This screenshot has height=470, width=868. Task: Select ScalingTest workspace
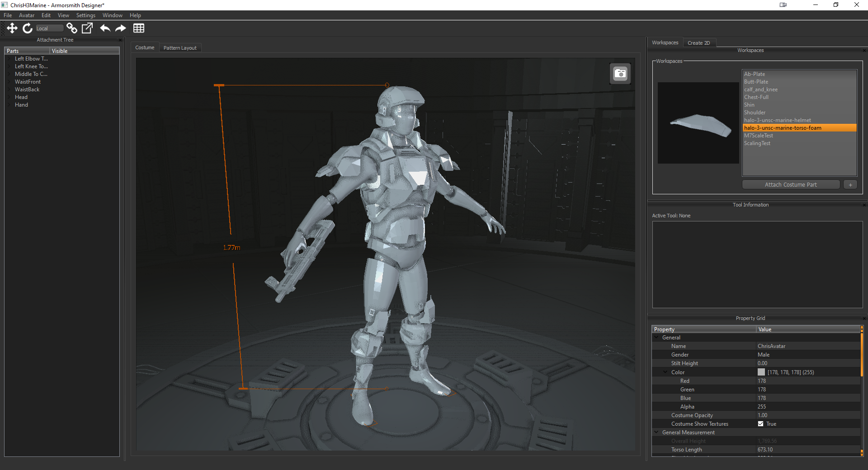tap(800, 143)
